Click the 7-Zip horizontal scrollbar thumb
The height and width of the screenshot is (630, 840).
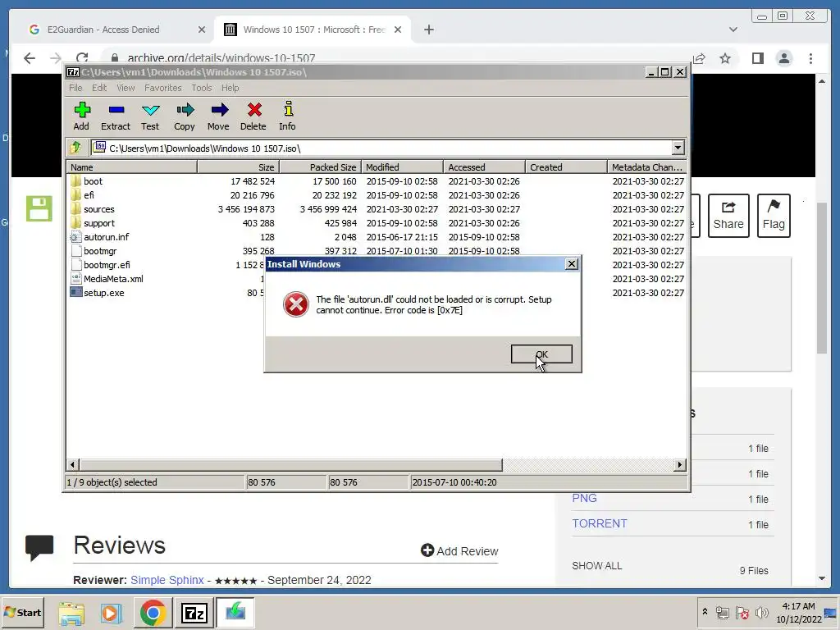tap(291, 464)
